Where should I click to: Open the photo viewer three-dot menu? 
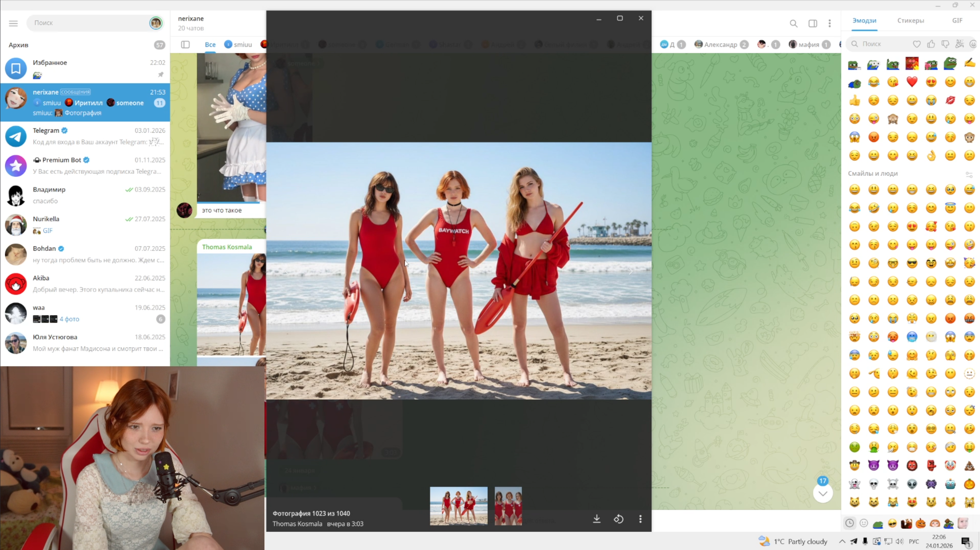click(640, 519)
